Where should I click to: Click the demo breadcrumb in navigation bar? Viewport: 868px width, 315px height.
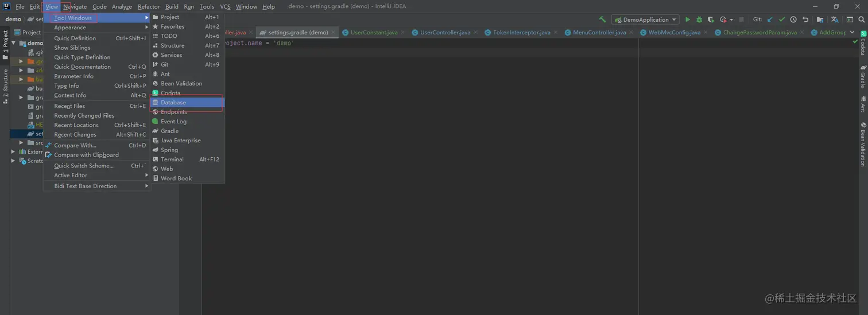13,20
